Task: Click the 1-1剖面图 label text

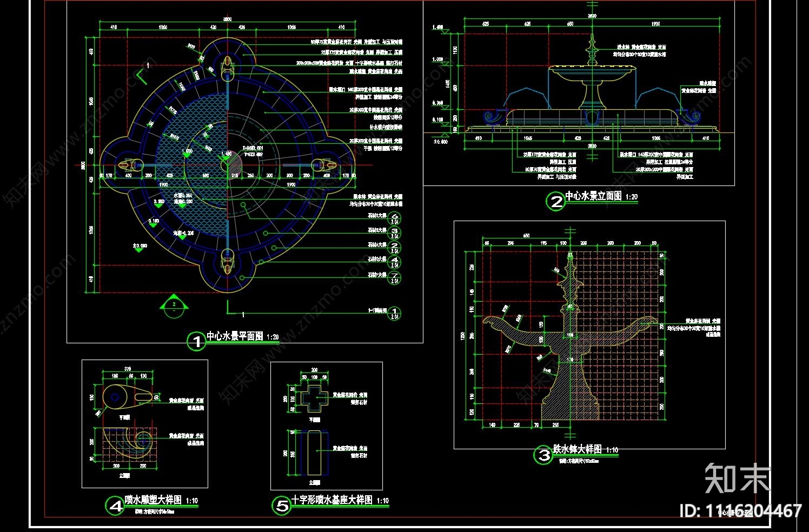Action: [x=377, y=310]
